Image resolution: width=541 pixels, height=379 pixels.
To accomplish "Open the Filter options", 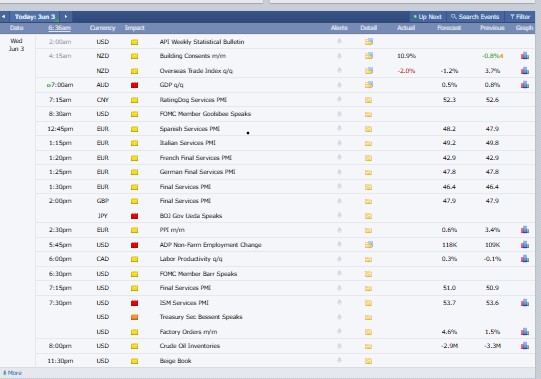I will pyautogui.click(x=520, y=17).
